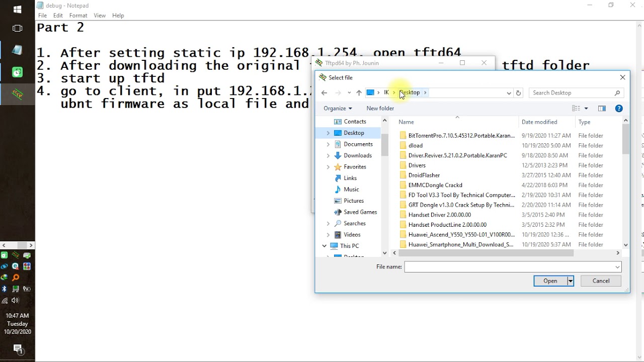Open the Notepad taskbar icon
The width and height of the screenshot is (644, 362).
(17, 50)
